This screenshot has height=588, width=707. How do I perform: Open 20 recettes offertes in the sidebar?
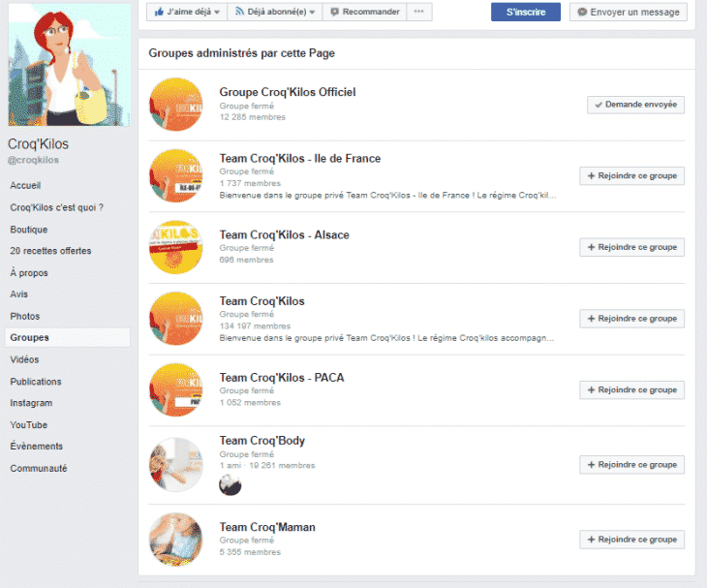[50, 251]
